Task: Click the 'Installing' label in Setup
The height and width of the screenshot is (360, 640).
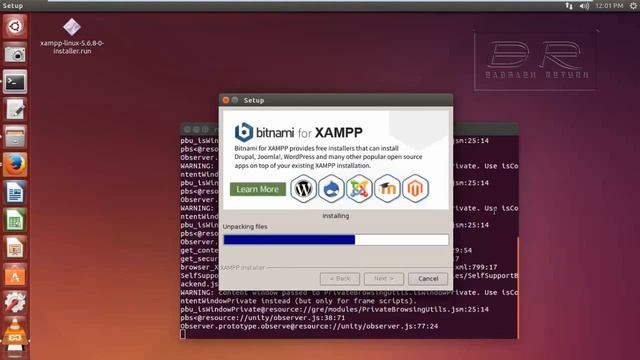Action: [336, 216]
